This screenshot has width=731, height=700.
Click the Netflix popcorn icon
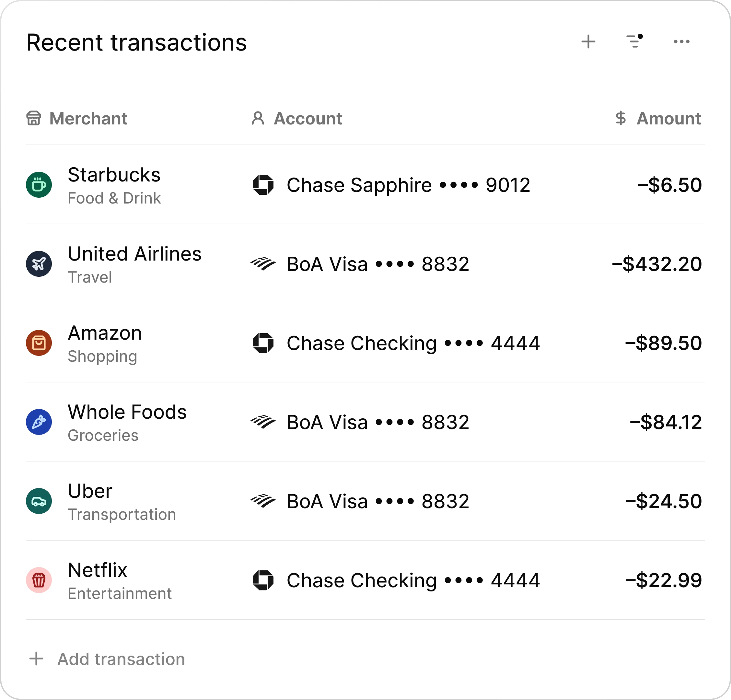[39, 580]
